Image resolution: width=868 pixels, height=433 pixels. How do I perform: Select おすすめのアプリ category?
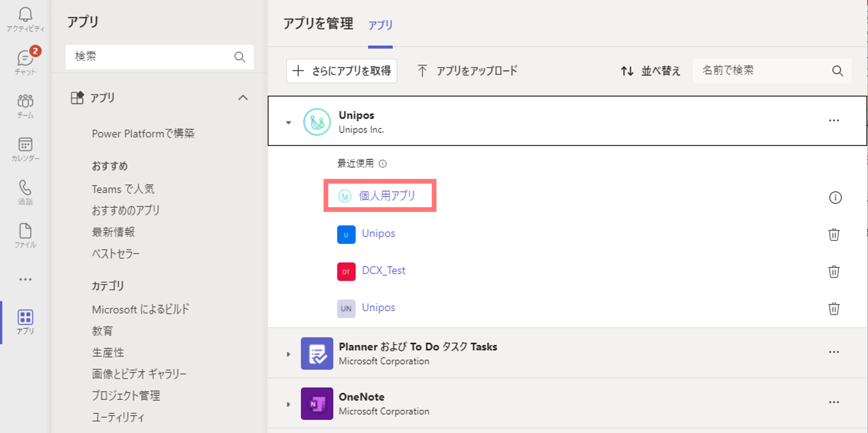coord(126,210)
